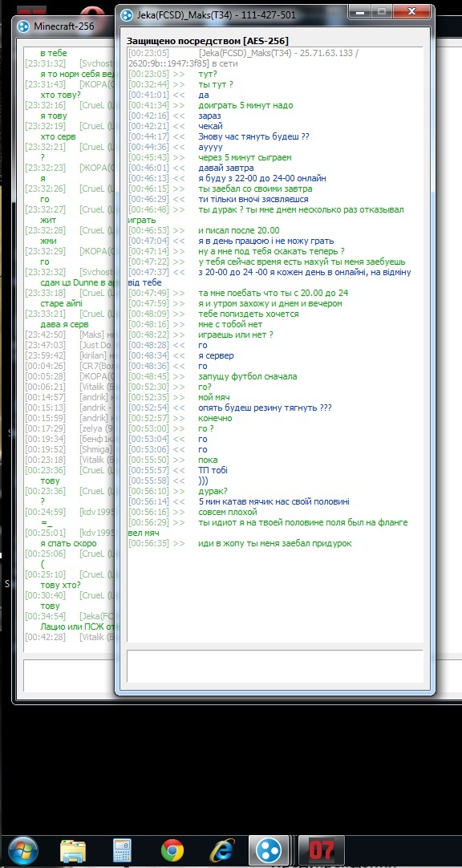Open the red 07 app on taskbar
This screenshot has height=868, width=462.
coord(322,851)
